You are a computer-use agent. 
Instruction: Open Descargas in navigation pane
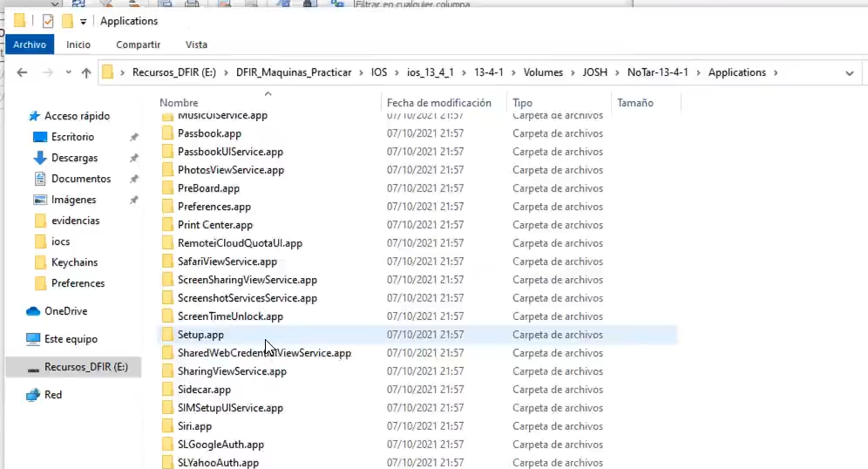[74, 158]
